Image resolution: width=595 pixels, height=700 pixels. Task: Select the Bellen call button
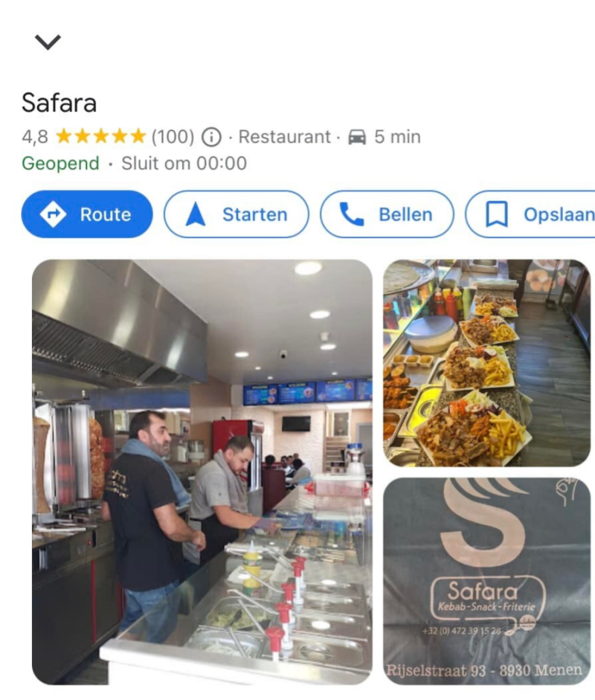[x=387, y=214]
